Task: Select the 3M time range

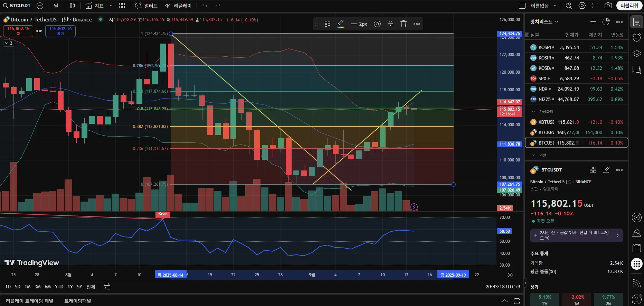Action: click(38, 287)
